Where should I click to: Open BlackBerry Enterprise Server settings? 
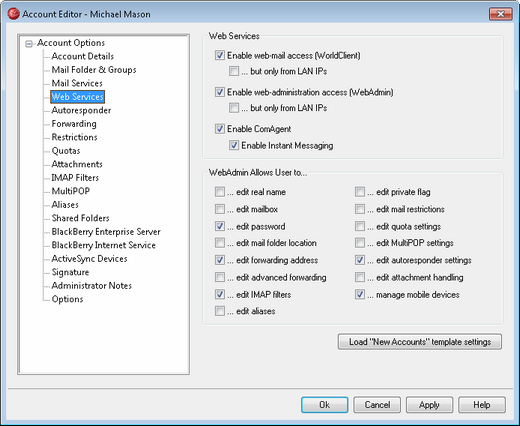pos(106,232)
